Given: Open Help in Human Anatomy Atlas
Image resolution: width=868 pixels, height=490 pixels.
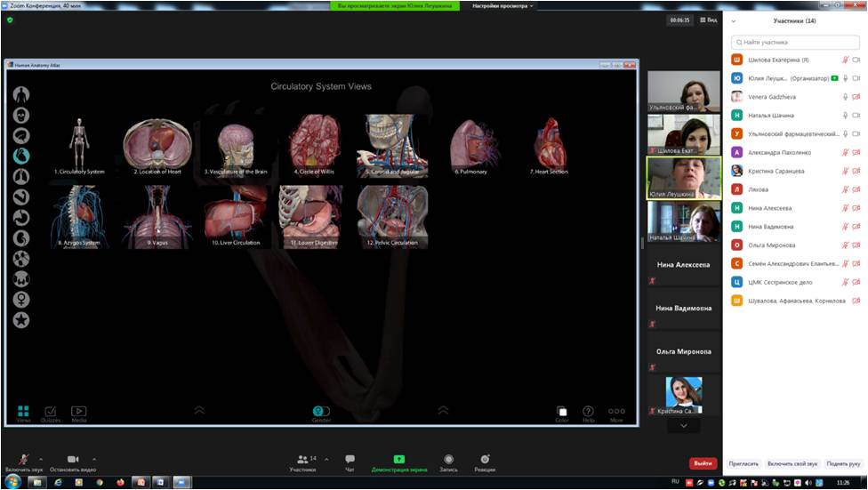Looking at the screenshot, I should pyautogui.click(x=588, y=412).
